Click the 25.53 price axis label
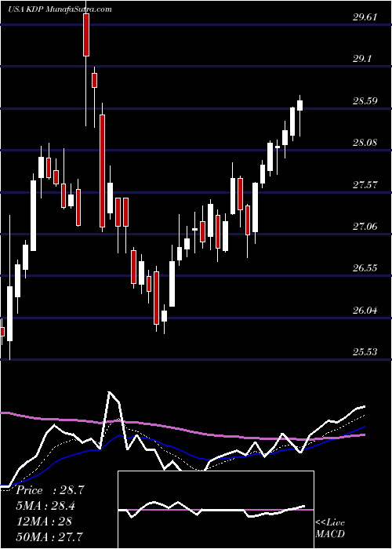 (x=365, y=351)
